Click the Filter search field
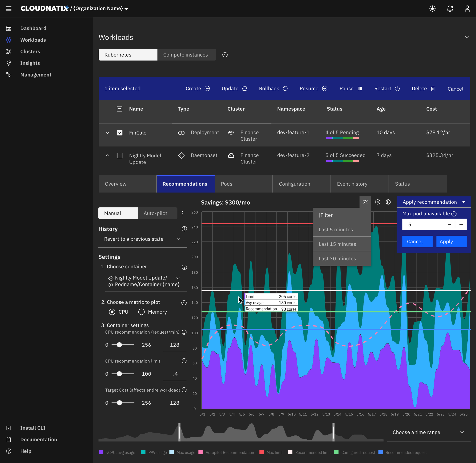The width and height of the screenshot is (476, 463). [x=342, y=215]
